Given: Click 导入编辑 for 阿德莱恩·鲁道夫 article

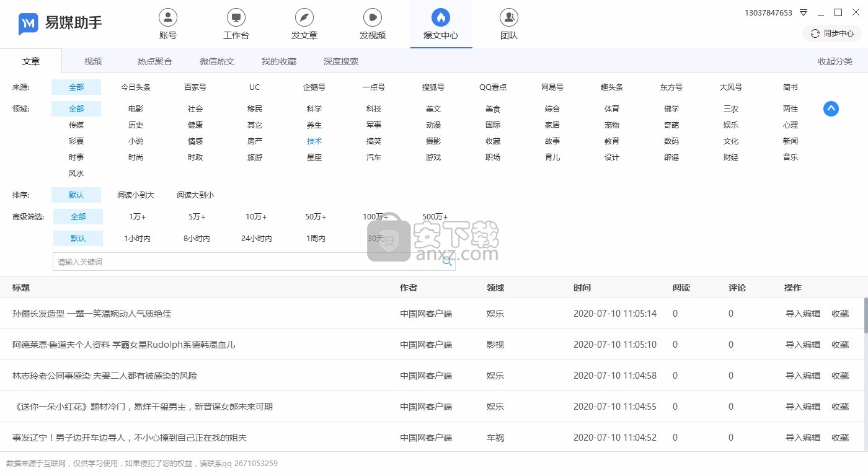Looking at the screenshot, I should [x=803, y=345].
